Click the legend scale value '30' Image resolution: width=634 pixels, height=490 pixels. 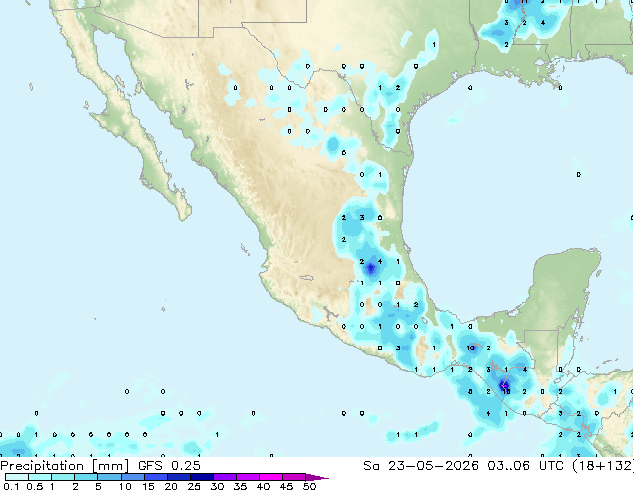[x=217, y=486]
